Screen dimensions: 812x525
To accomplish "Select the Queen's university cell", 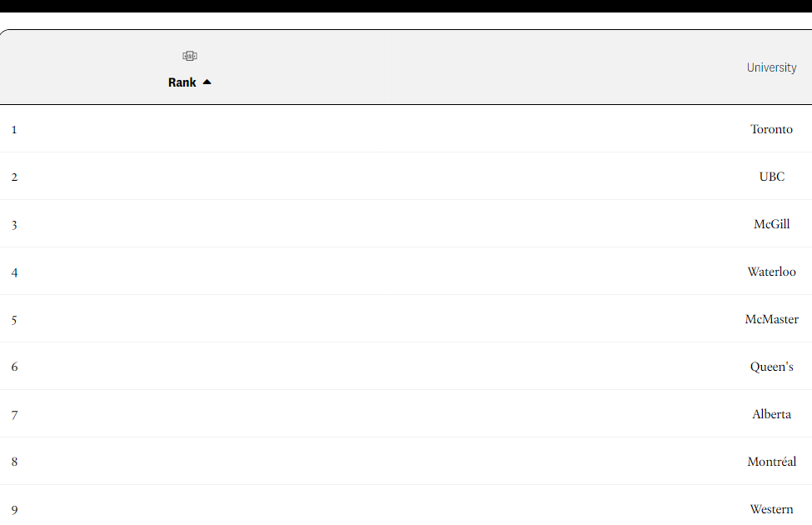I will click(x=771, y=367).
